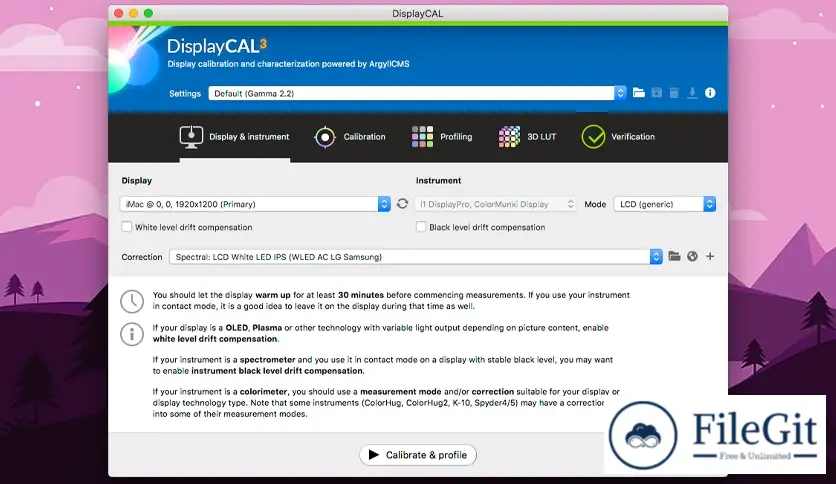Click the Display & instrument monitor icon
The image size is (836, 484).
click(x=191, y=137)
